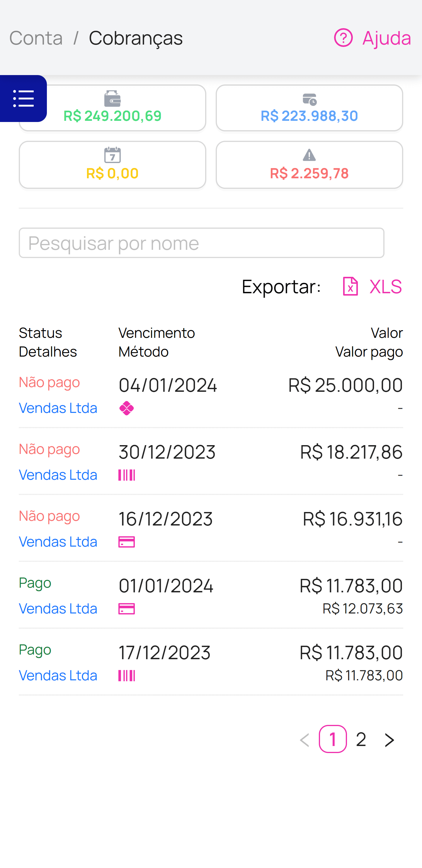The image size is (422, 868).
Task: Go to previous page with left chevron
Action: coord(304,740)
